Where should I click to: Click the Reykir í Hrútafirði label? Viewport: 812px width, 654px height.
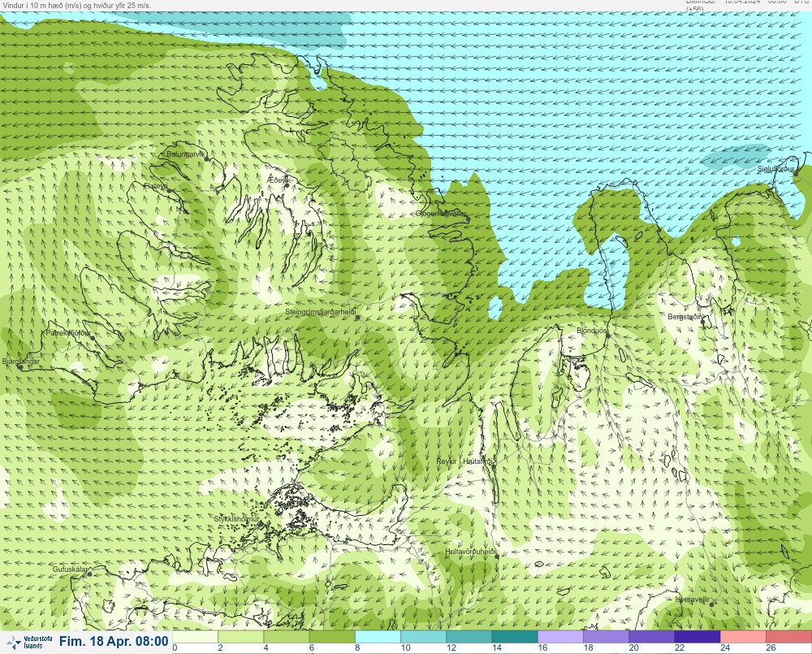point(465,461)
